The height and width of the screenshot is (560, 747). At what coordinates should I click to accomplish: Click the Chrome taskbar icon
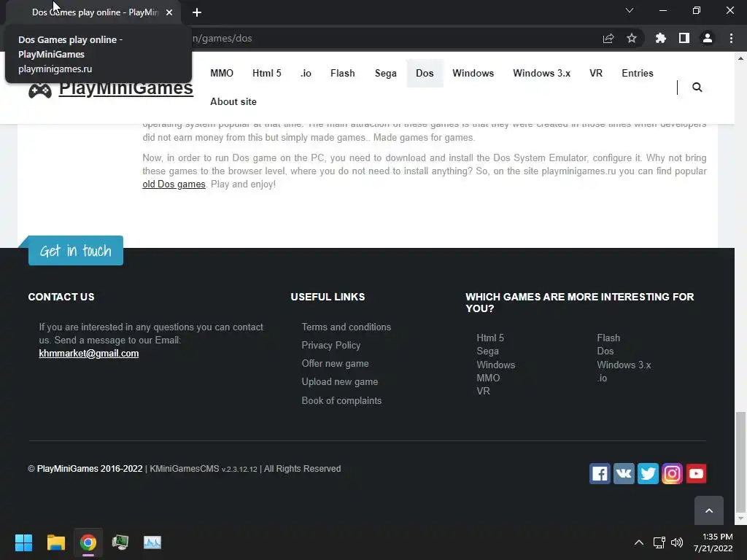pos(88,542)
